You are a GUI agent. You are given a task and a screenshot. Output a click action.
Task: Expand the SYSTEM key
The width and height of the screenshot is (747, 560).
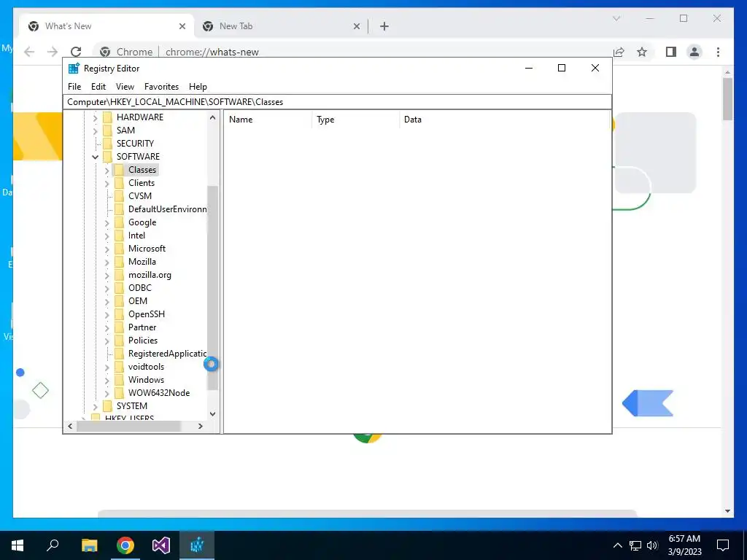96,406
